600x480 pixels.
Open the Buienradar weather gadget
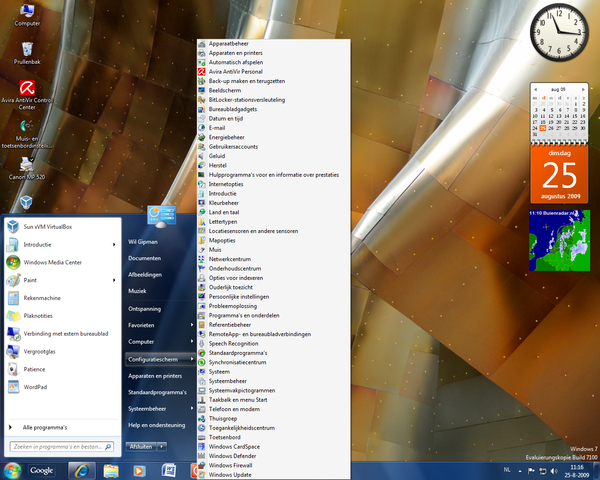coord(559,240)
